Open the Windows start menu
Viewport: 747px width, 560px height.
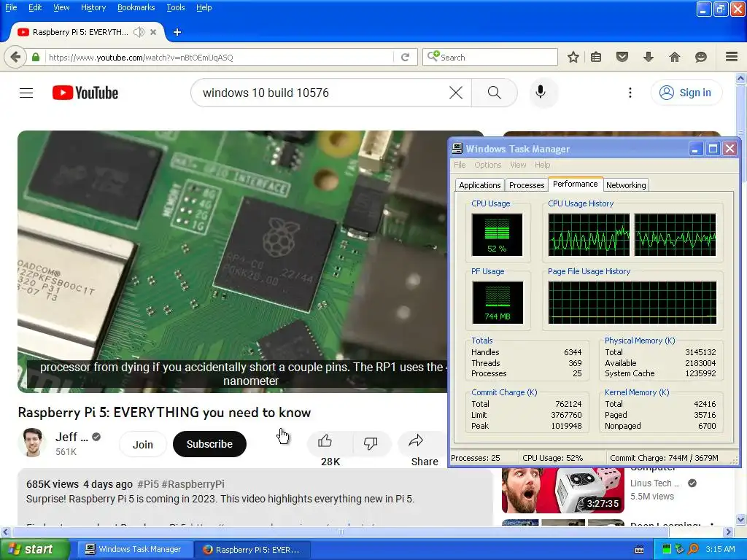(35, 549)
